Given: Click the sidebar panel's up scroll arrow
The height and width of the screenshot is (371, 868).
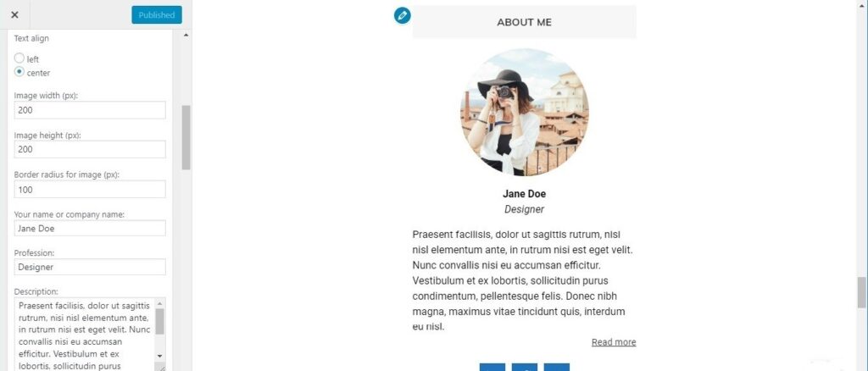Looking at the screenshot, I should click(x=186, y=35).
